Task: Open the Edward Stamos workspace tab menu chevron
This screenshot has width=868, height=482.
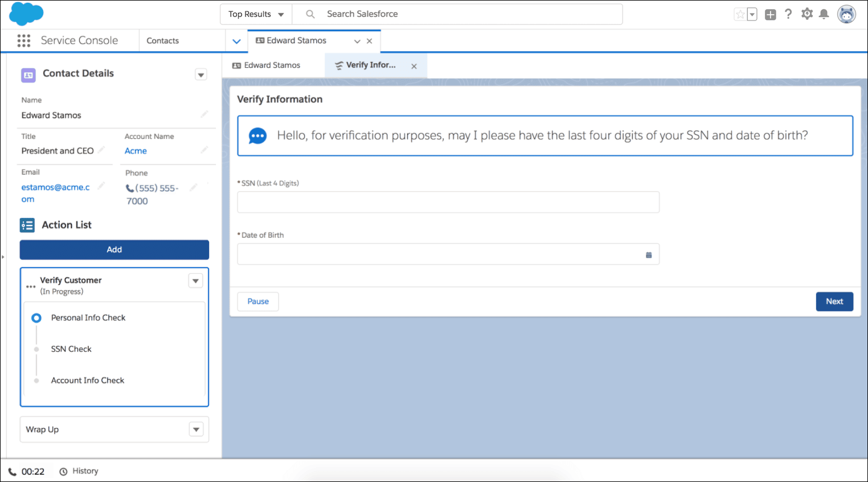Action: pos(357,41)
